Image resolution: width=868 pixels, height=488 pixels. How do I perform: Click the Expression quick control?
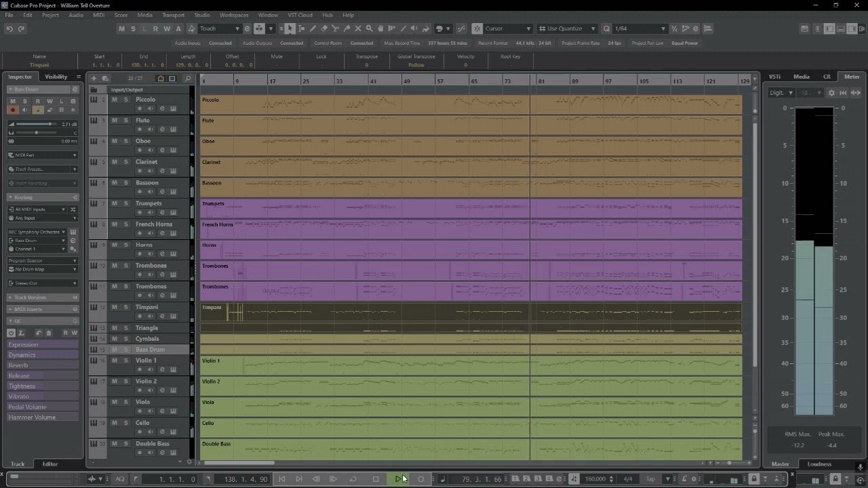pyautogui.click(x=43, y=344)
